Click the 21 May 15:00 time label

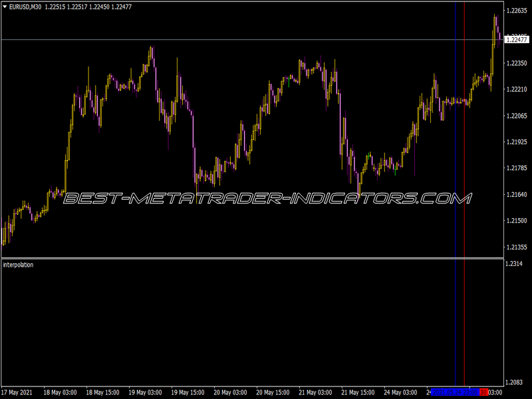click(358, 392)
